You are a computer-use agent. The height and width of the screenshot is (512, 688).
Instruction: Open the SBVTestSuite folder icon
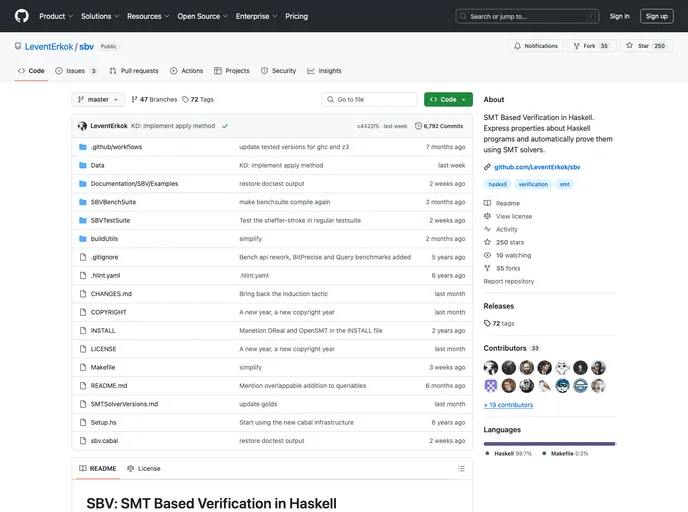click(82, 221)
